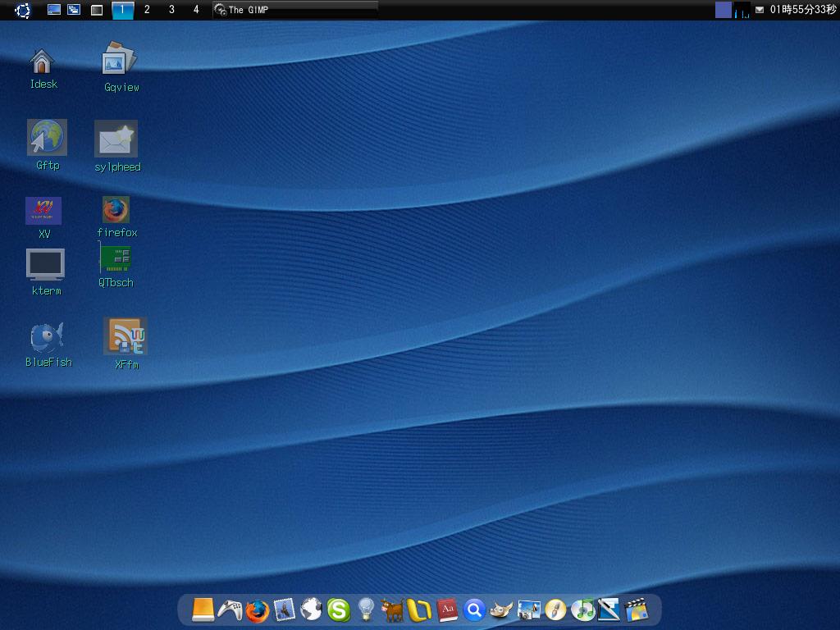Screen dimensions: 840x630
Task: Open Gqview image browser on desktop
Action: (119, 60)
